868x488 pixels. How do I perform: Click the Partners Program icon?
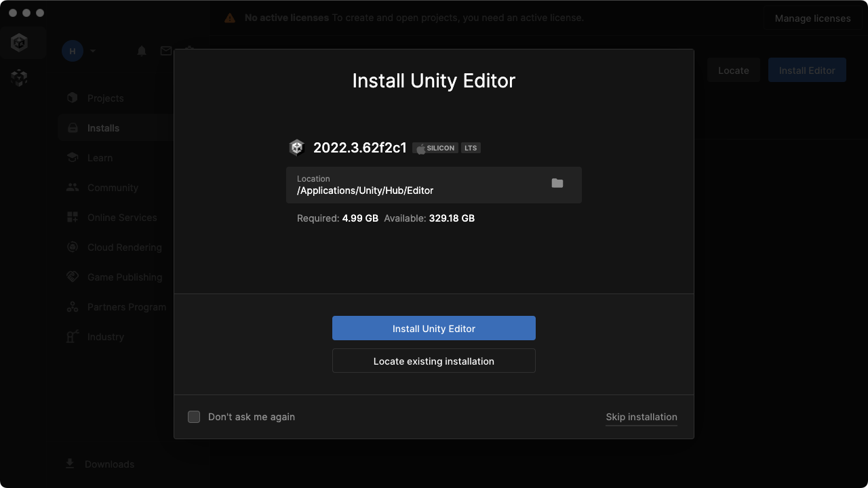coord(73,307)
